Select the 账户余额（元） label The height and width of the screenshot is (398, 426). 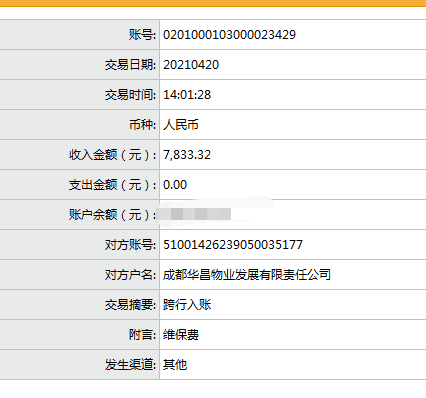tap(112, 215)
